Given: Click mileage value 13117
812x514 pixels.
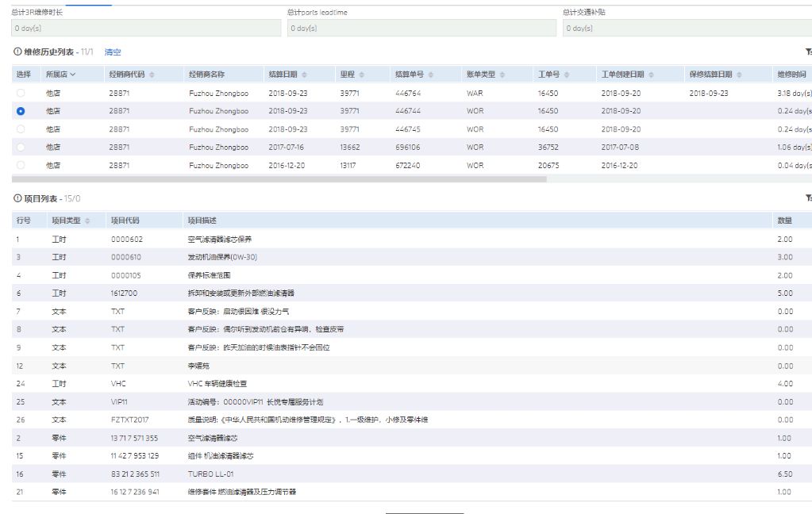Looking at the screenshot, I should [x=348, y=165].
